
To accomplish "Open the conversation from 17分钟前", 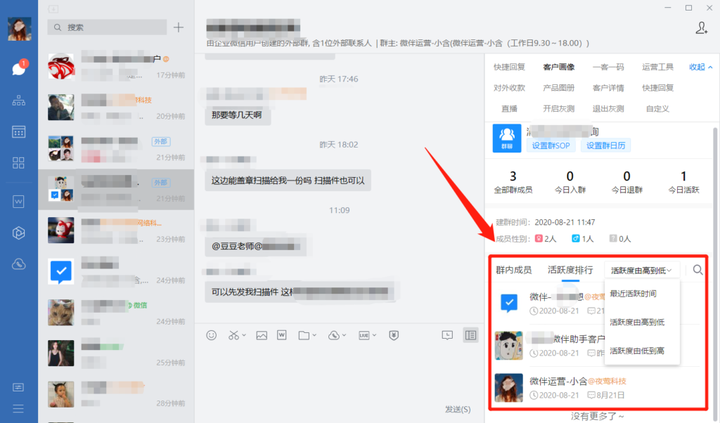I will [116, 67].
